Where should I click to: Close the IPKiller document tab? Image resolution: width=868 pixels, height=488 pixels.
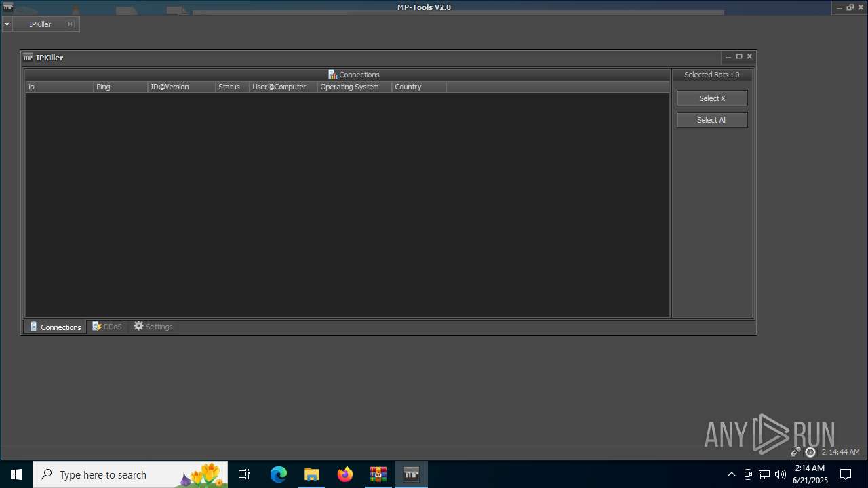(x=70, y=24)
